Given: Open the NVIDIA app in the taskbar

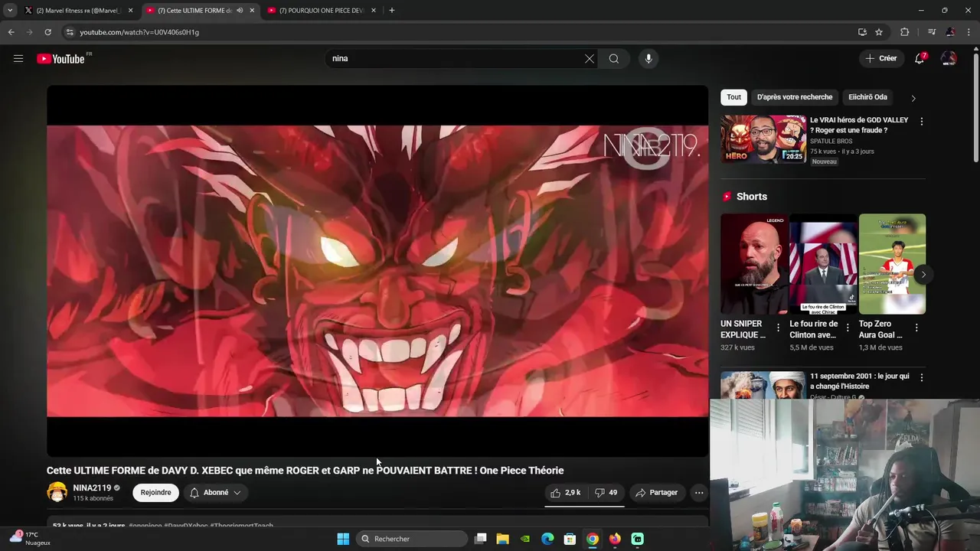Looking at the screenshot, I should coord(525,539).
